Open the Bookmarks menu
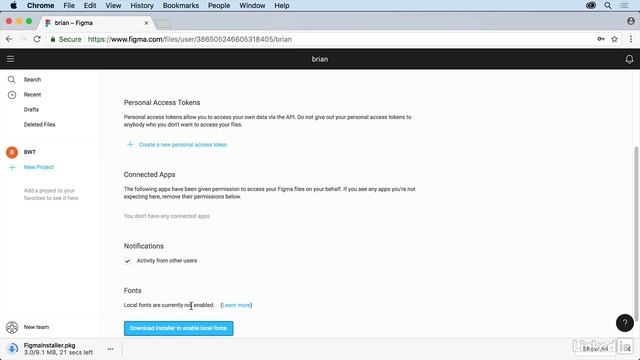This screenshot has width=640, height=360. 180,5
